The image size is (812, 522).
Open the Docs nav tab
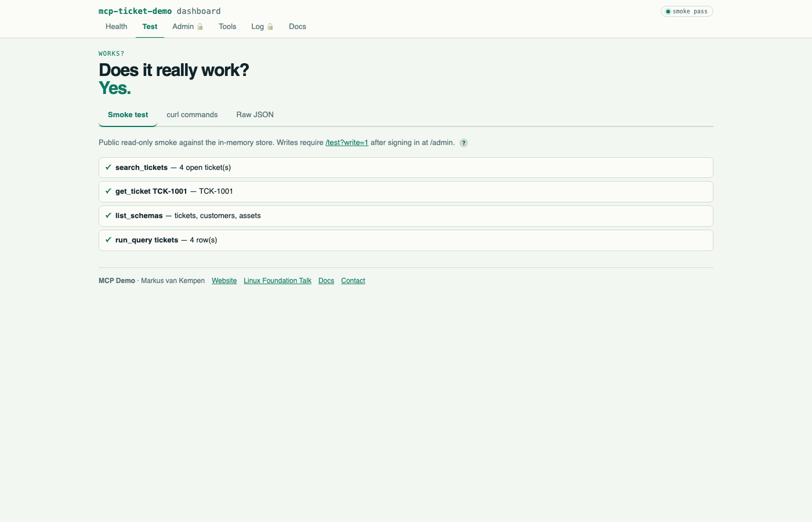point(298,27)
